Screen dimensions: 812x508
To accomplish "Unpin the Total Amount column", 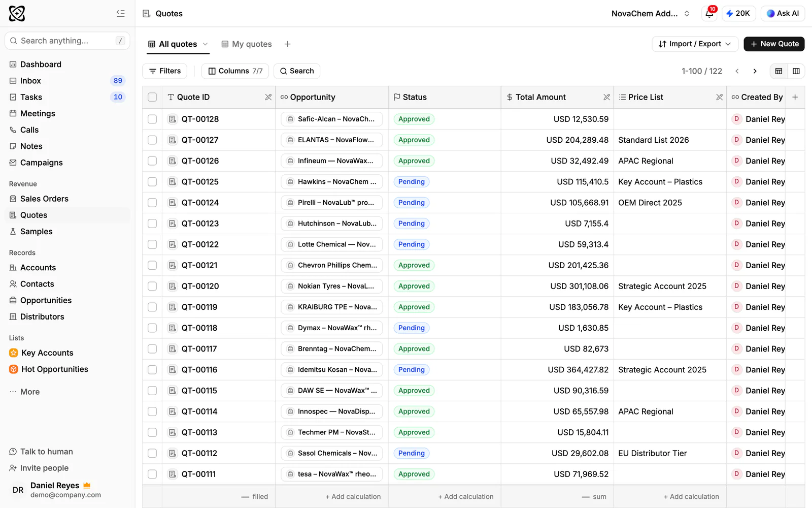I will (606, 97).
